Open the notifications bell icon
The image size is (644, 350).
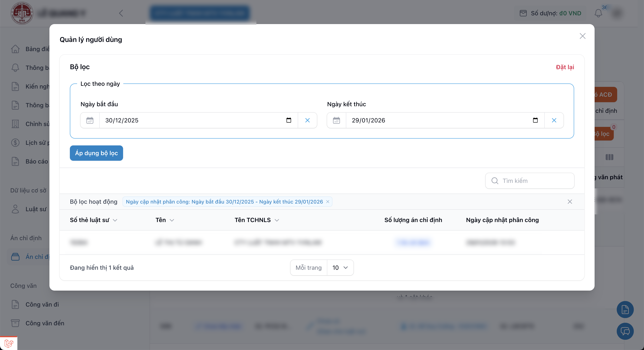click(x=598, y=13)
